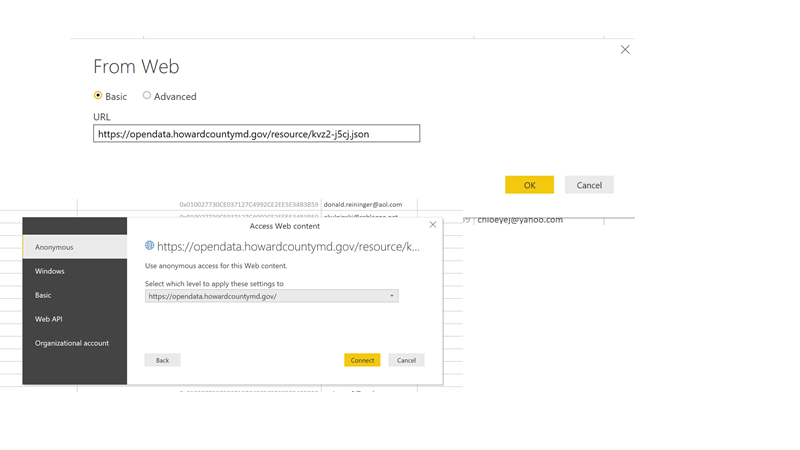800x450 pixels.
Task: Select the Web API authentication tab
Action: pyautogui.click(x=75, y=319)
